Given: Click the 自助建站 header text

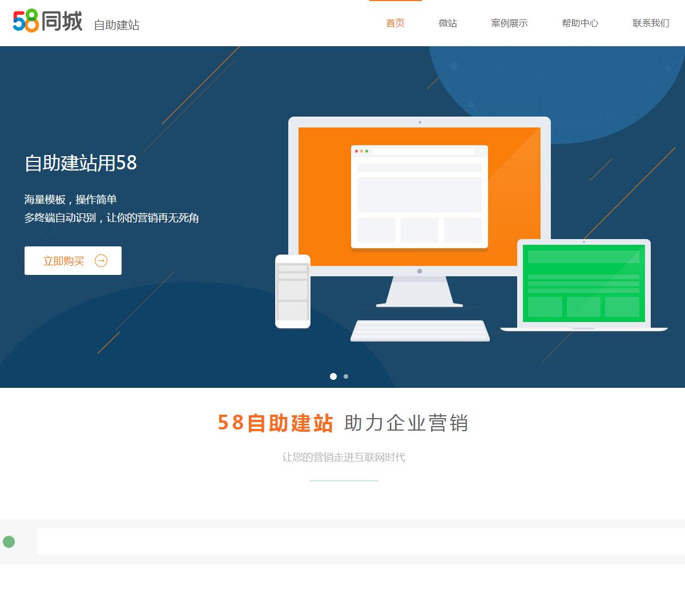Looking at the screenshot, I should coord(116,25).
